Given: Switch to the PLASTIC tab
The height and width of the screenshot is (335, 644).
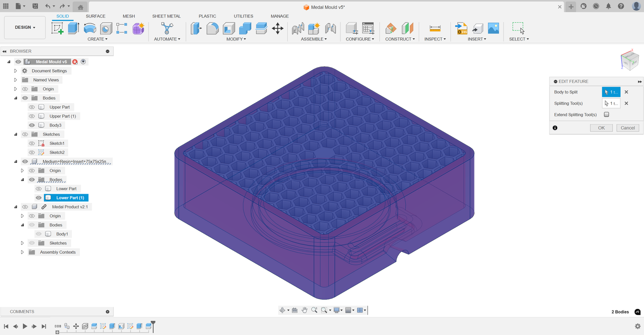Looking at the screenshot, I should tap(207, 16).
